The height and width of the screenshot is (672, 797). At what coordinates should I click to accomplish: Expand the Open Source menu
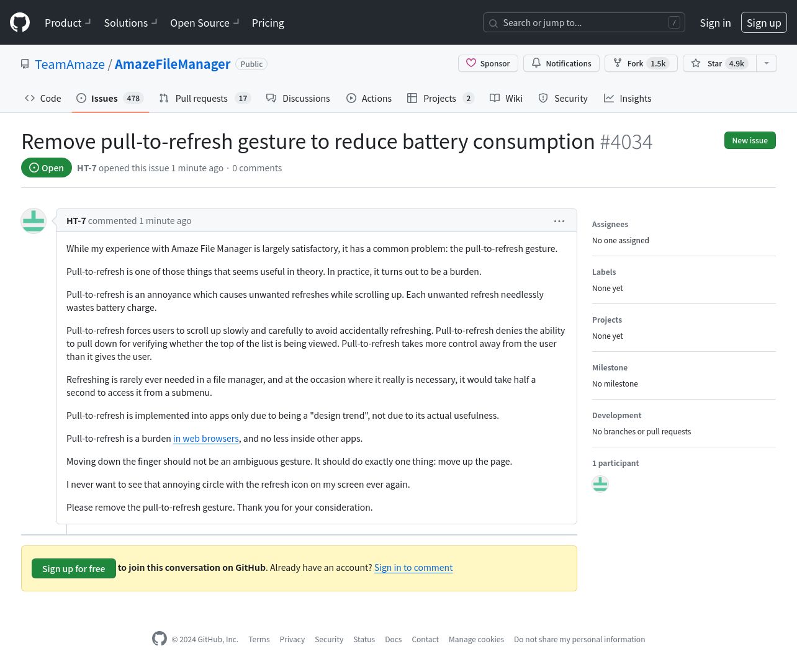click(x=204, y=23)
